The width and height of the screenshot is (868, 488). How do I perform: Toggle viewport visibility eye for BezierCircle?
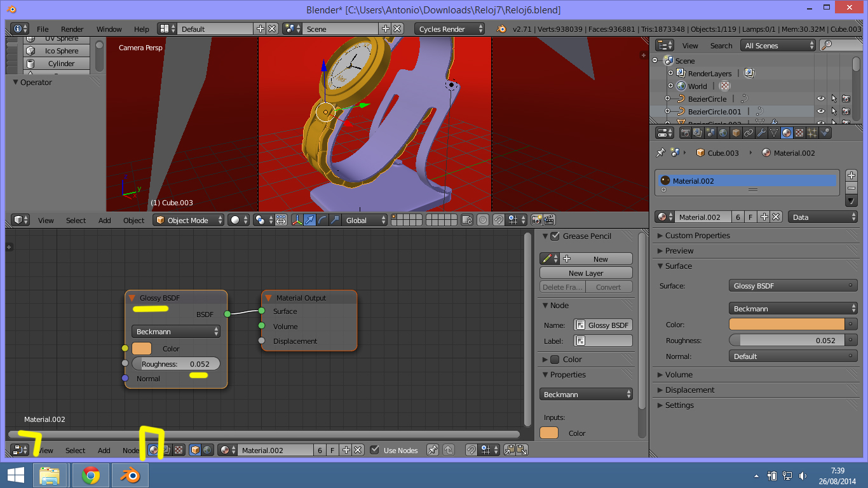(821, 98)
